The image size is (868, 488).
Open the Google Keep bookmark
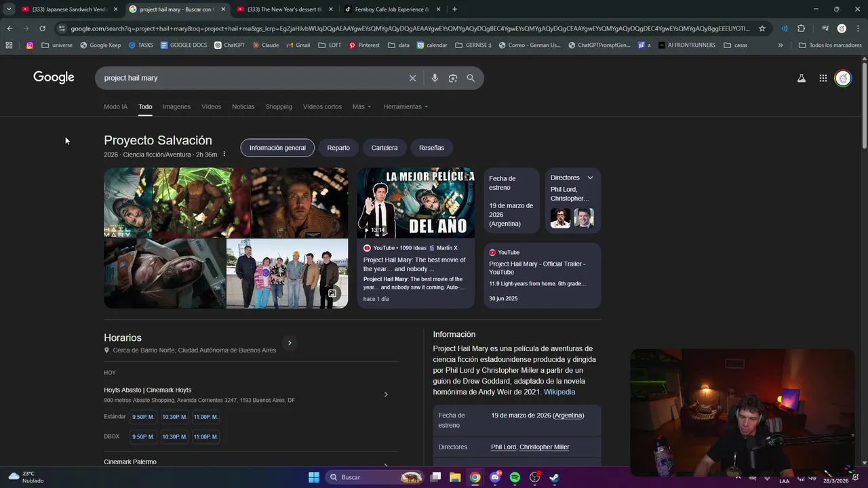[x=100, y=45]
